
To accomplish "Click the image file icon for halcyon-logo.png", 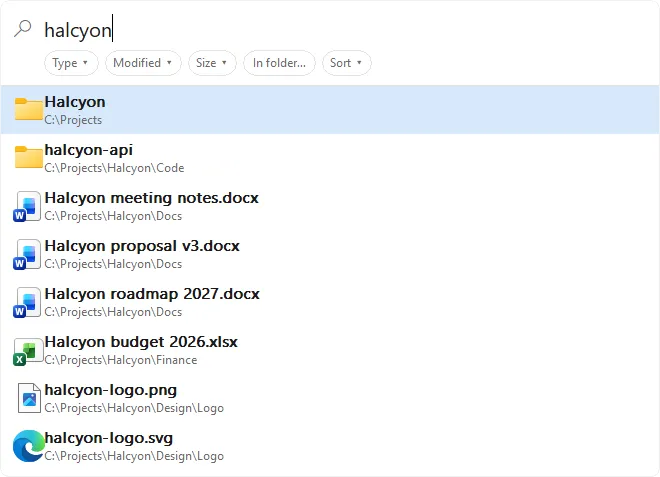I will [29, 398].
